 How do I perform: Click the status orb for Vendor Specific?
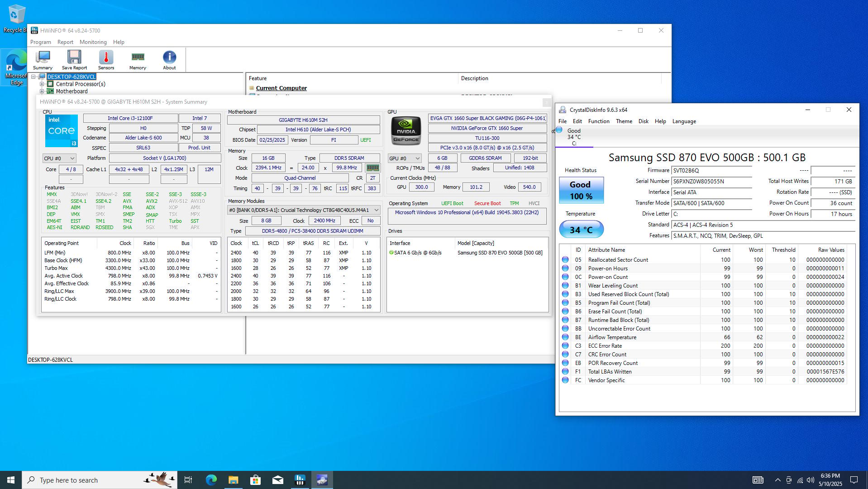tap(565, 380)
